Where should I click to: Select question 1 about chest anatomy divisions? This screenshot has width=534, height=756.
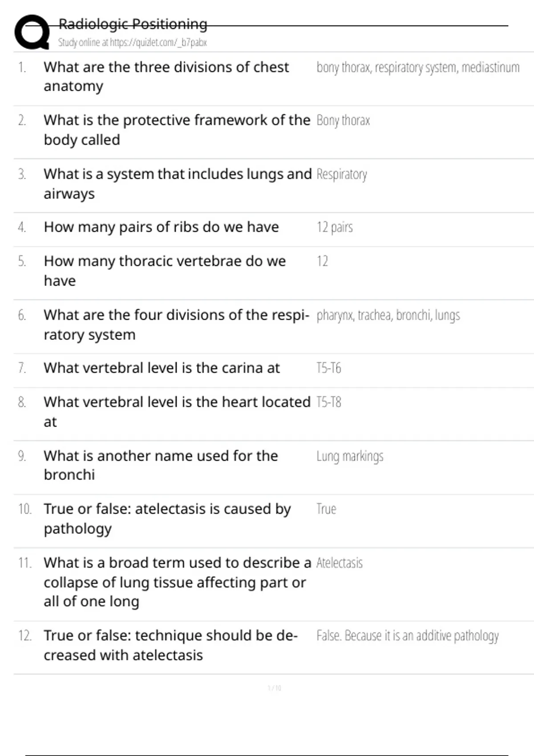coord(166,76)
